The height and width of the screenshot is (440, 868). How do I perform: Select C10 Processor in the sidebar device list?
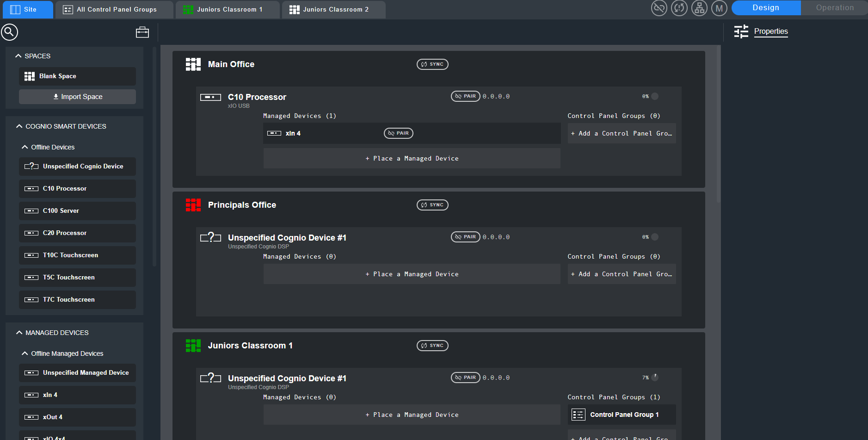point(77,189)
